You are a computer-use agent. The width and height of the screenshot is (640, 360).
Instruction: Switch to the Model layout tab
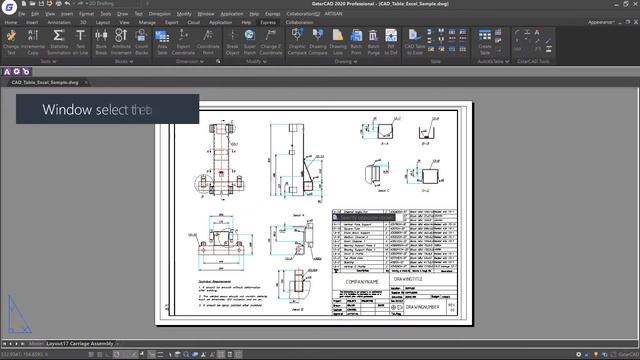pyautogui.click(x=36, y=344)
